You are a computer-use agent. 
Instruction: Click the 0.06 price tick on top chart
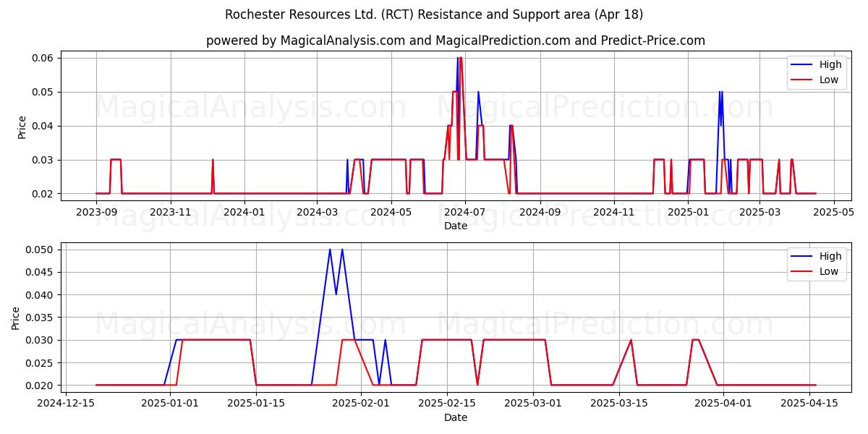click(44, 58)
